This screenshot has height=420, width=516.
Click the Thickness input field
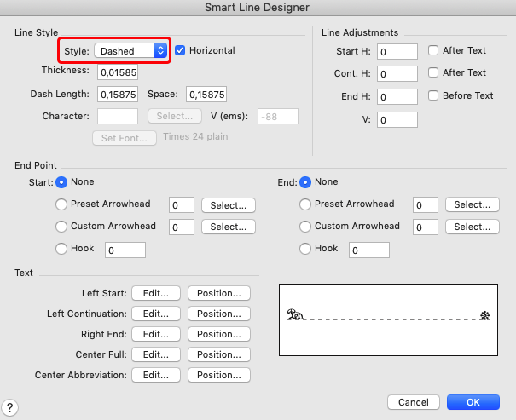[x=119, y=72]
